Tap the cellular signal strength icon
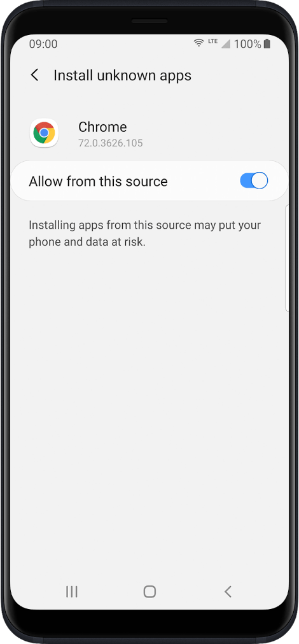This screenshot has width=299, height=644. pos(226,43)
